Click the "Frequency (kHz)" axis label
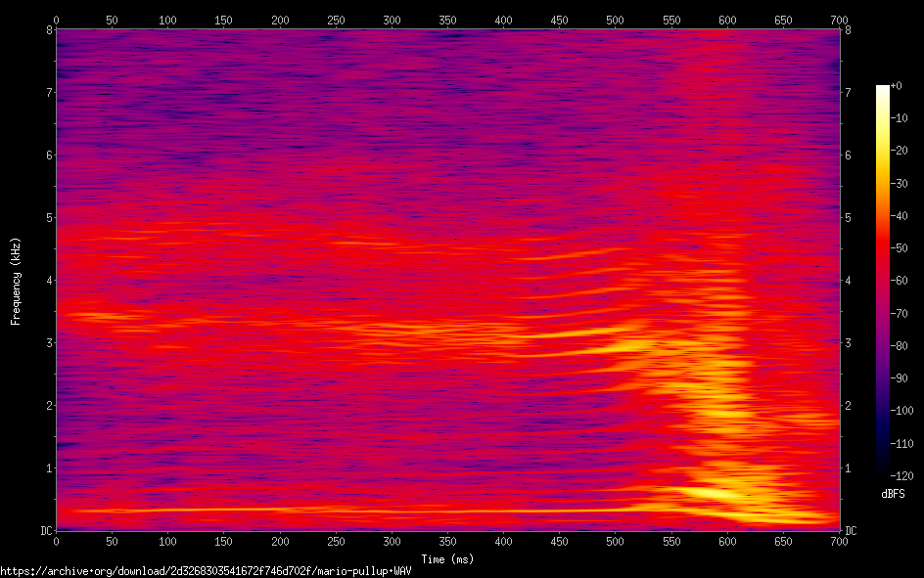The image size is (924, 578). 16,281
